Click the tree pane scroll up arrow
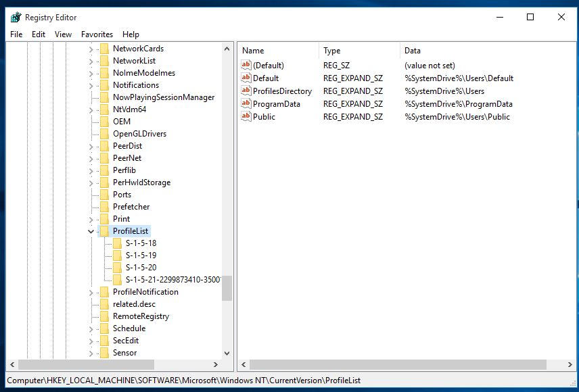The width and height of the screenshot is (579, 392). [x=227, y=49]
